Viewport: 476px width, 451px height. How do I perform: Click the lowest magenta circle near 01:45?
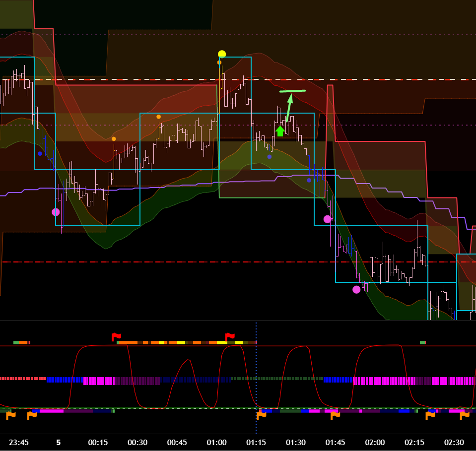point(356,290)
